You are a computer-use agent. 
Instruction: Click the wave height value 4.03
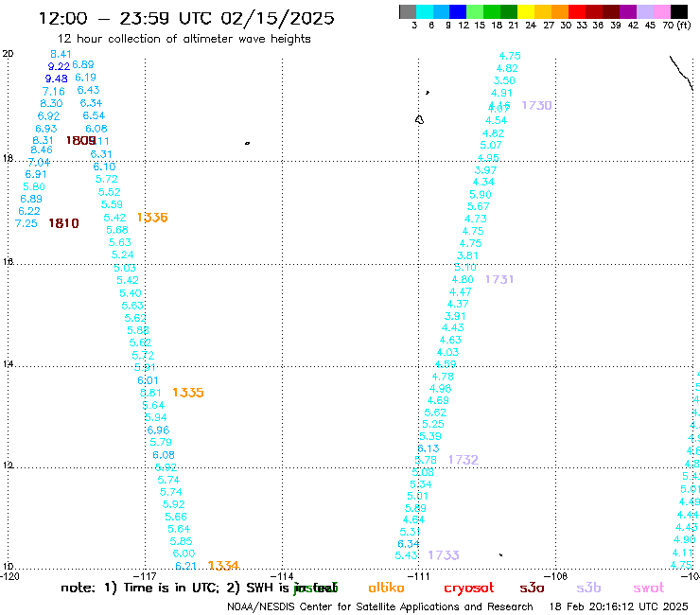tap(447, 352)
